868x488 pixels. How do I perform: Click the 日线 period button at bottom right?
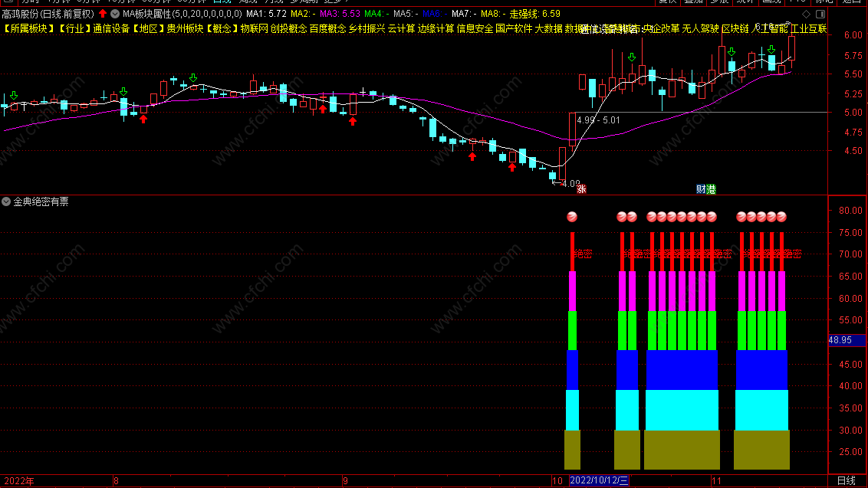846,481
